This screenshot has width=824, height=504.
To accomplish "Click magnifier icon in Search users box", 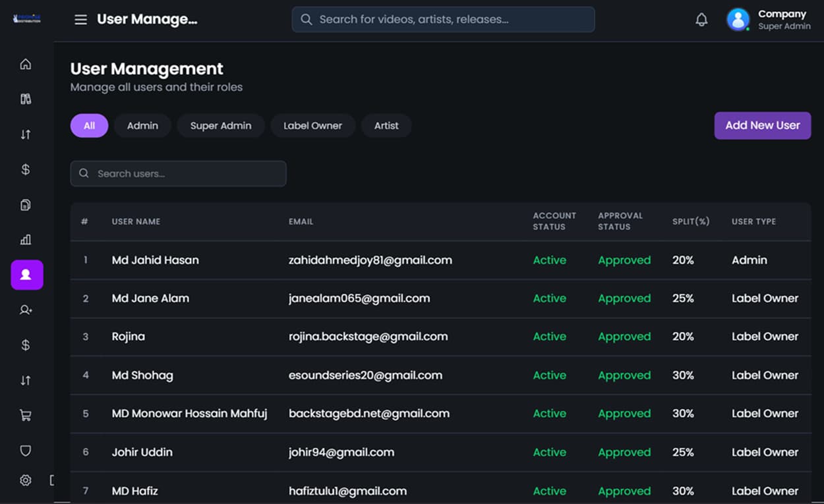I will click(x=84, y=173).
